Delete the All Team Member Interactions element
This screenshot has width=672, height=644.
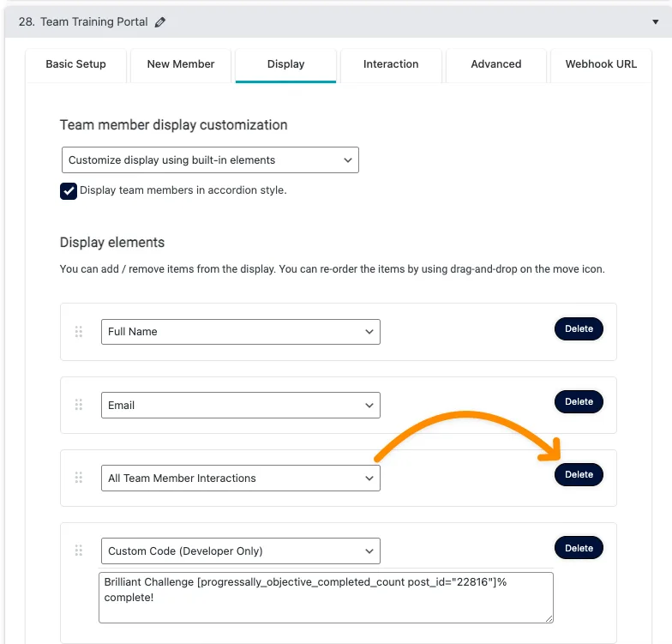pyautogui.click(x=579, y=474)
